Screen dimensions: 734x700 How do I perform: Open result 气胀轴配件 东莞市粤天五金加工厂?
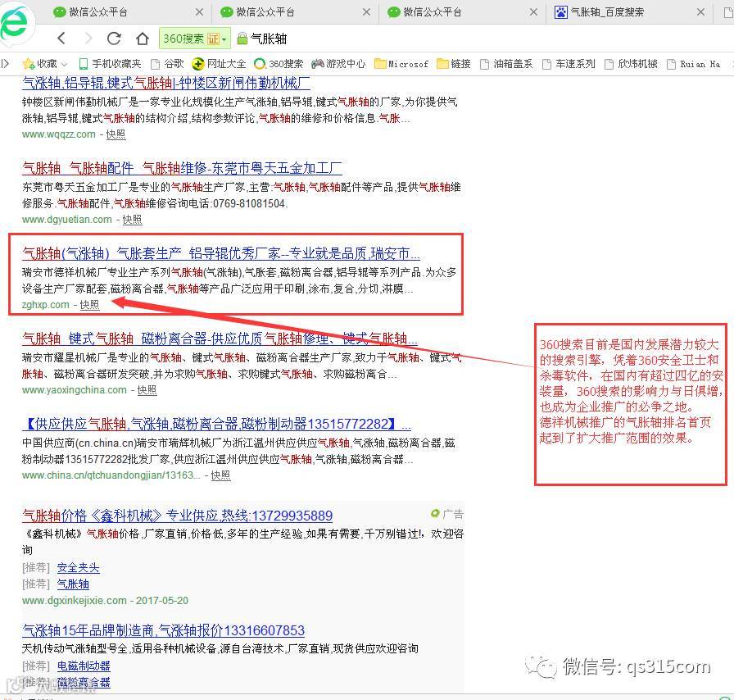[x=182, y=168]
